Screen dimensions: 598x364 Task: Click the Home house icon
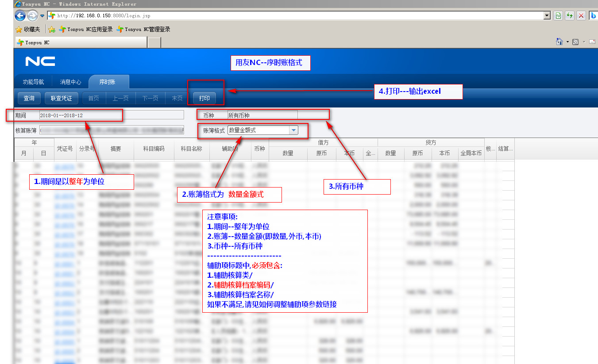point(559,42)
